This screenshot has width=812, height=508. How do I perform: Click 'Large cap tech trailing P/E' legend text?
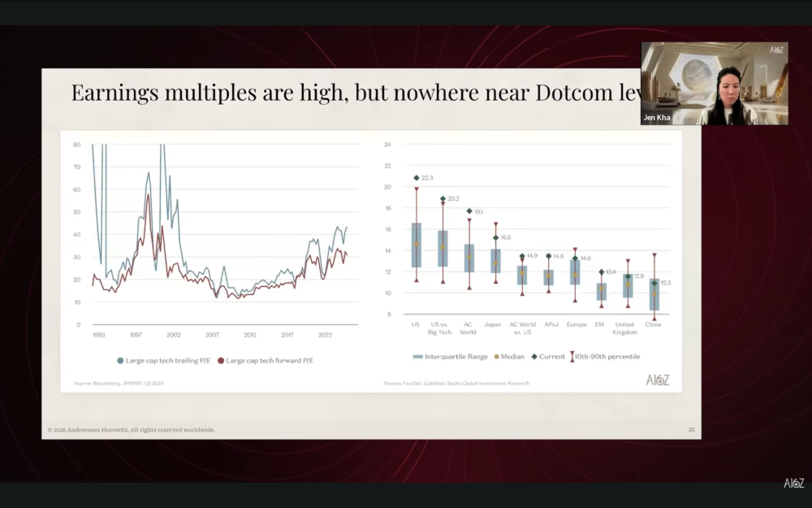coord(168,361)
